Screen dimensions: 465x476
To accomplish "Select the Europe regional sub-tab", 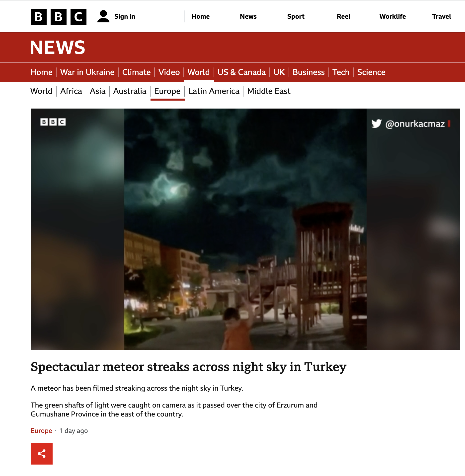I will [167, 91].
